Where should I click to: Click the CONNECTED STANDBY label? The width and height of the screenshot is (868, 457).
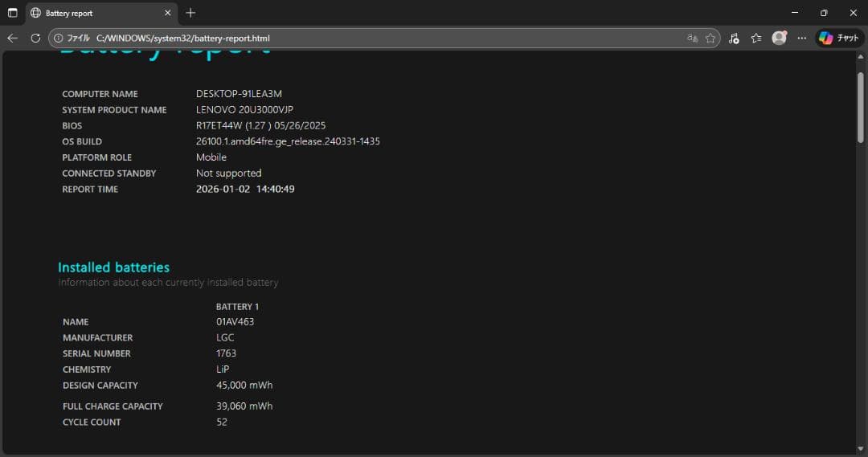click(x=109, y=173)
